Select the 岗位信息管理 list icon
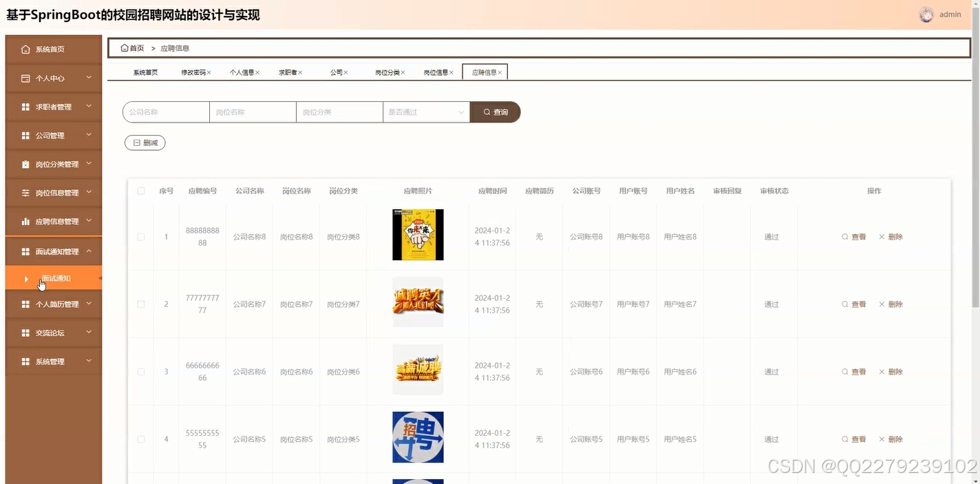The width and height of the screenshot is (980, 484). (24, 193)
